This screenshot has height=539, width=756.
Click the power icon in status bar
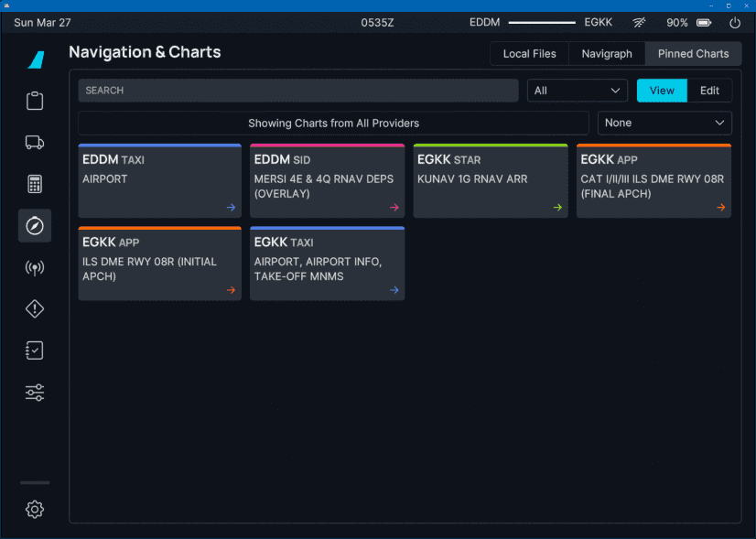[735, 23]
